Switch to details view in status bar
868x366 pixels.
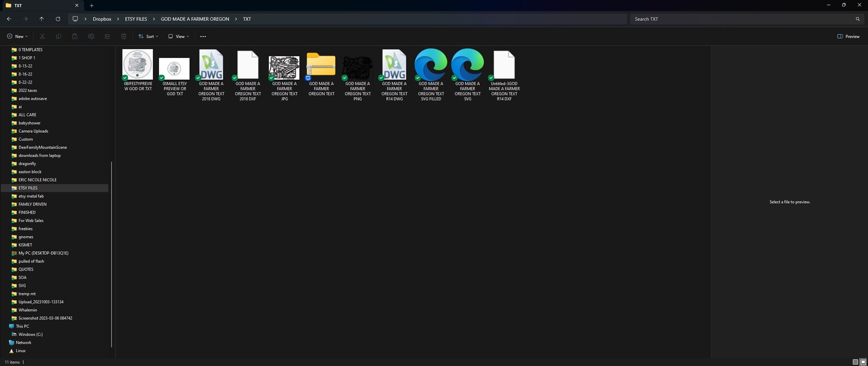coord(855,362)
